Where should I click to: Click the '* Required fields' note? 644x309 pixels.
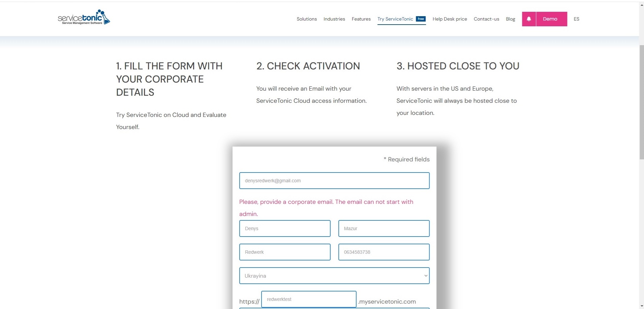(406, 159)
